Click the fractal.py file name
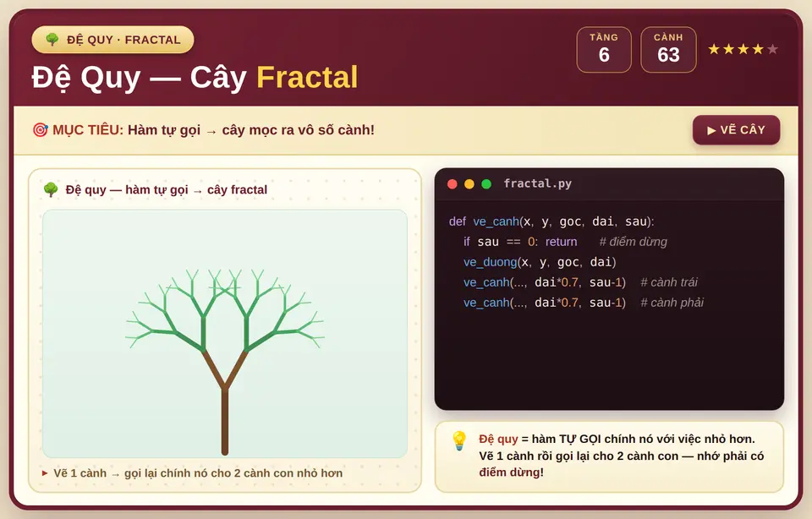The width and height of the screenshot is (812, 519). pyautogui.click(x=538, y=183)
